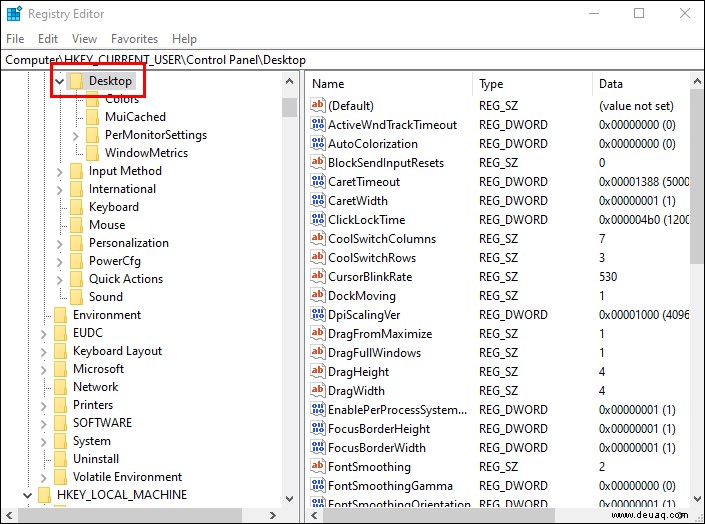Click the tree pane scroll right arrow
Image resolution: width=705 pixels, height=524 pixels.
point(272,515)
